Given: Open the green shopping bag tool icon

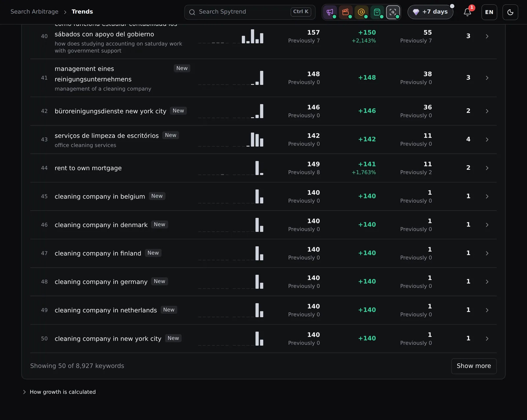Looking at the screenshot, I should pyautogui.click(x=377, y=12).
